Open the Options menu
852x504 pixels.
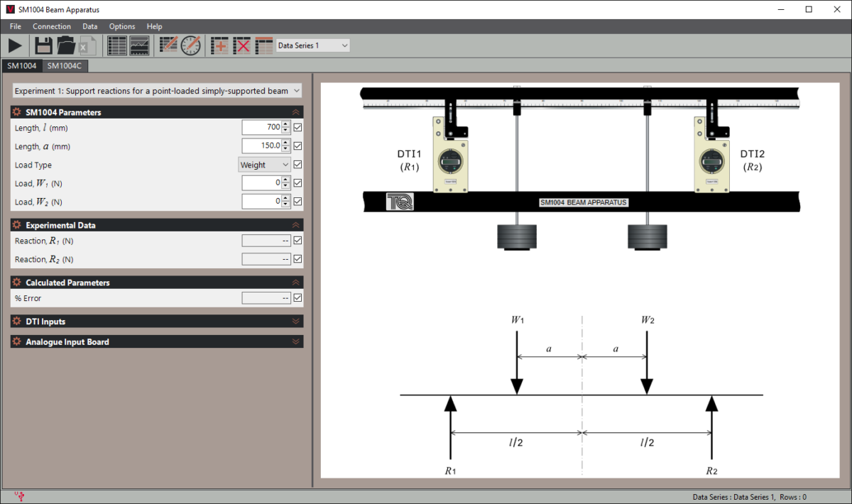(122, 26)
